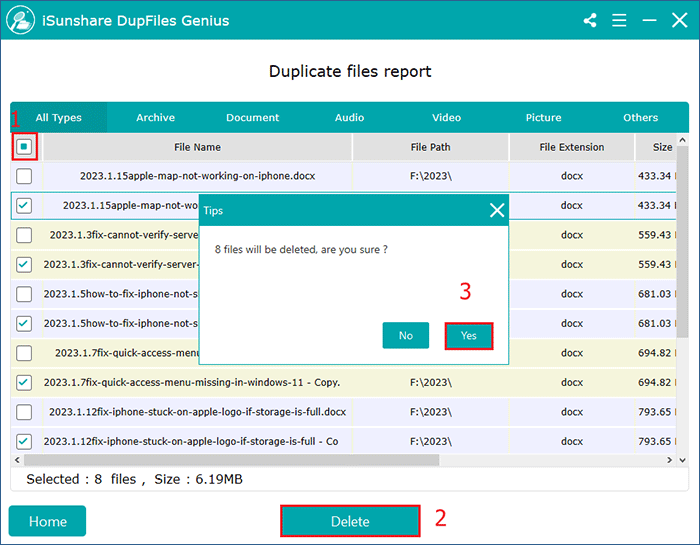Select file name 2023.1.12fix-iphone-stuck-on-apple-logo-if-storage-is-full - Co

click(x=191, y=441)
